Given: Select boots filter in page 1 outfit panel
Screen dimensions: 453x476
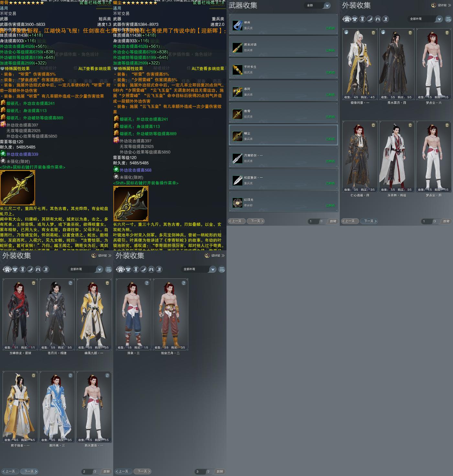Looking at the screenshot, I should tap(385, 19).
